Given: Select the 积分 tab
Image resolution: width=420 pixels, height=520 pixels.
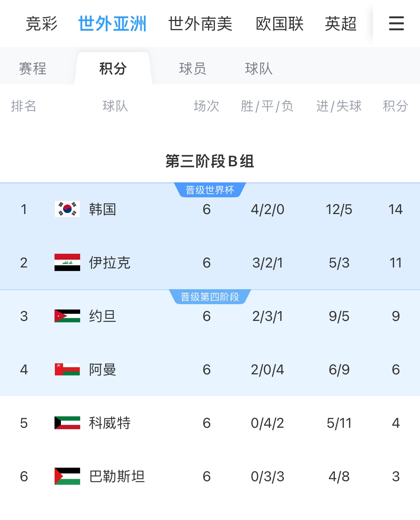Looking at the screenshot, I should (113, 68).
